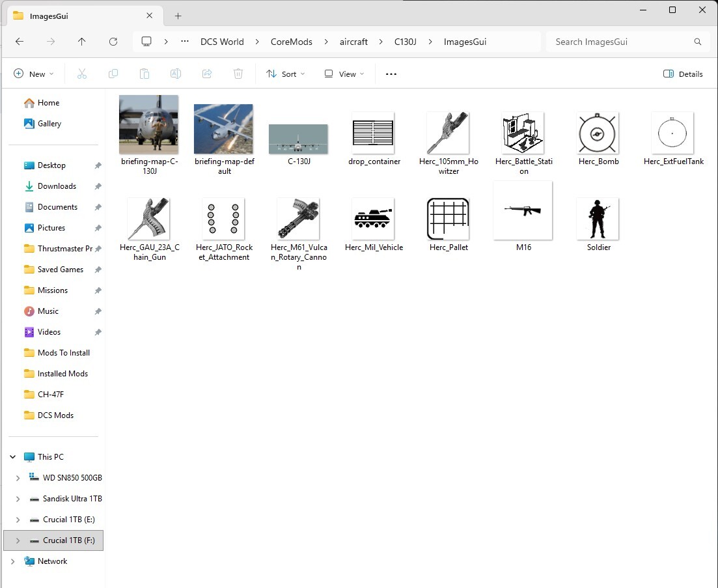The width and height of the screenshot is (718, 588).
Task: Expand the Sandisk Ultra 1TB drive
Action: pyautogui.click(x=18, y=499)
